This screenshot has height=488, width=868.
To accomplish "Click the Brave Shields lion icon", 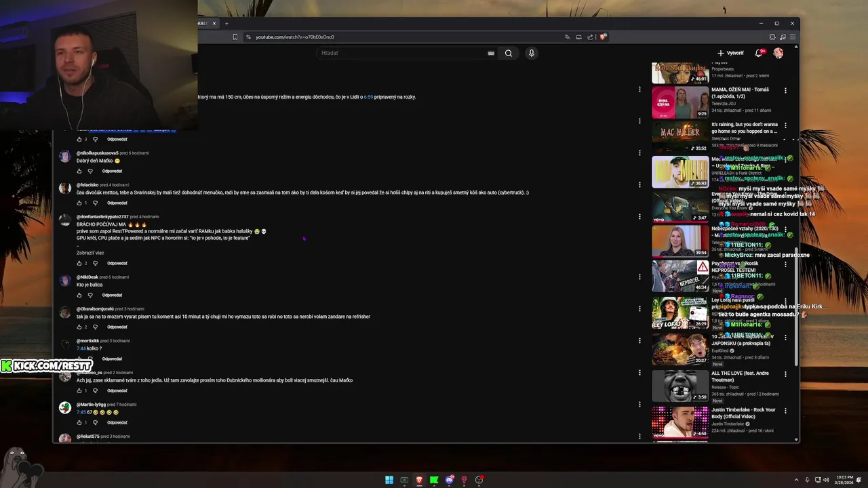I will tap(602, 37).
